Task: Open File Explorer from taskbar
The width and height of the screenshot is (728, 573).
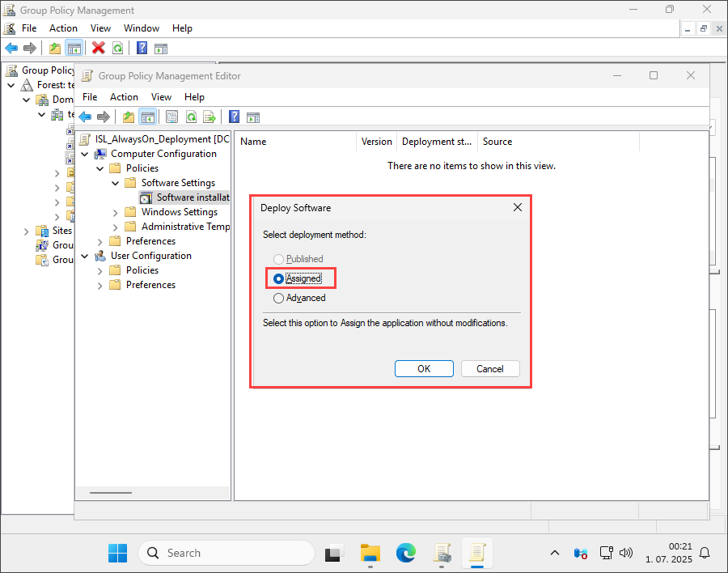Action: pos(370,553)
